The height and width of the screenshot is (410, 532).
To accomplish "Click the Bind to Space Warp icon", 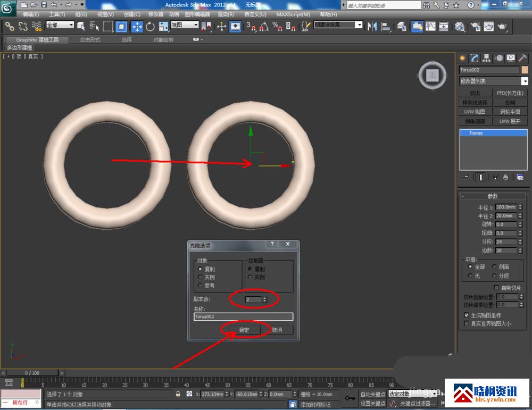I will click(36, 26).
